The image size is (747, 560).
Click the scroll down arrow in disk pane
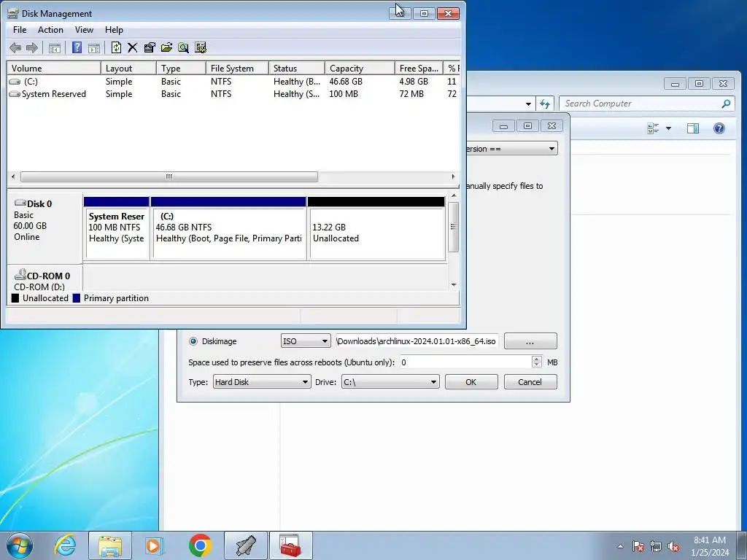(454, 285)
